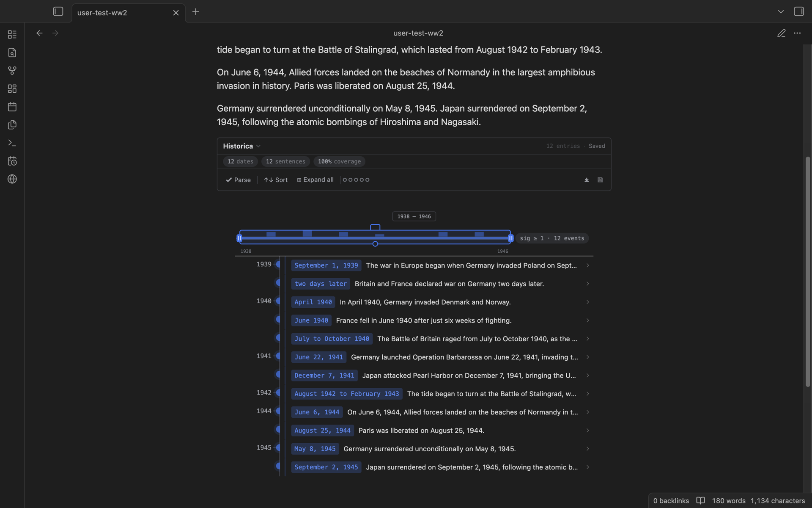Screen dimensions: 812x508
Task: Click the calendar-clock ribbon icon
Action: pos(12,161)
